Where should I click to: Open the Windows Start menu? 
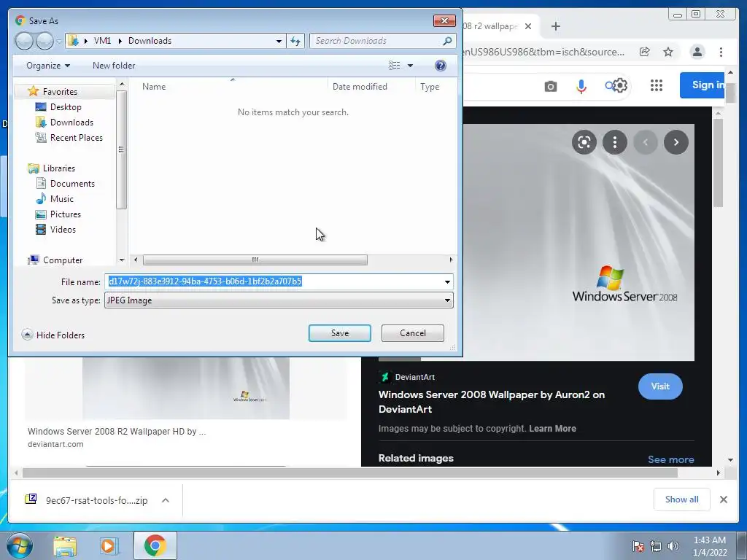[20, 545]
